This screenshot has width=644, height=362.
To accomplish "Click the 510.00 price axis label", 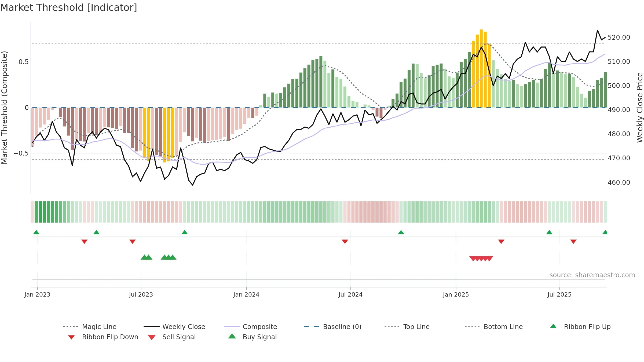I will [x=619, y=61].
